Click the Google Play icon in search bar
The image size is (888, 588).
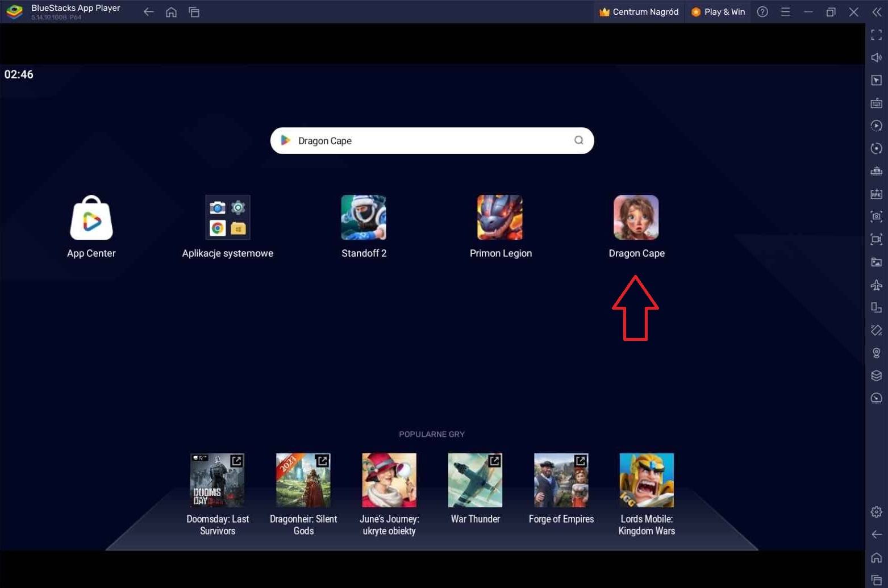(x=285, y=140)
